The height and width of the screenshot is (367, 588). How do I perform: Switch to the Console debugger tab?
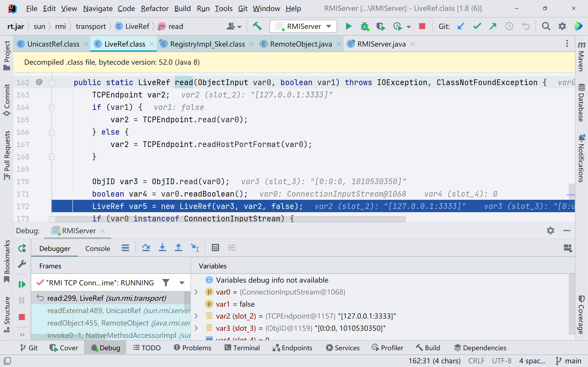pyautogui.click(x=98, y=249)
